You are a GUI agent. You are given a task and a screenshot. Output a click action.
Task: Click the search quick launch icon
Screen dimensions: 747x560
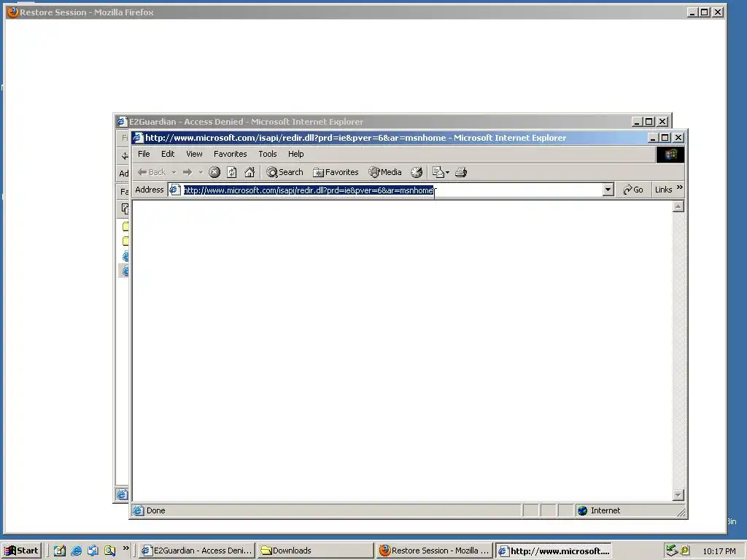109,551
